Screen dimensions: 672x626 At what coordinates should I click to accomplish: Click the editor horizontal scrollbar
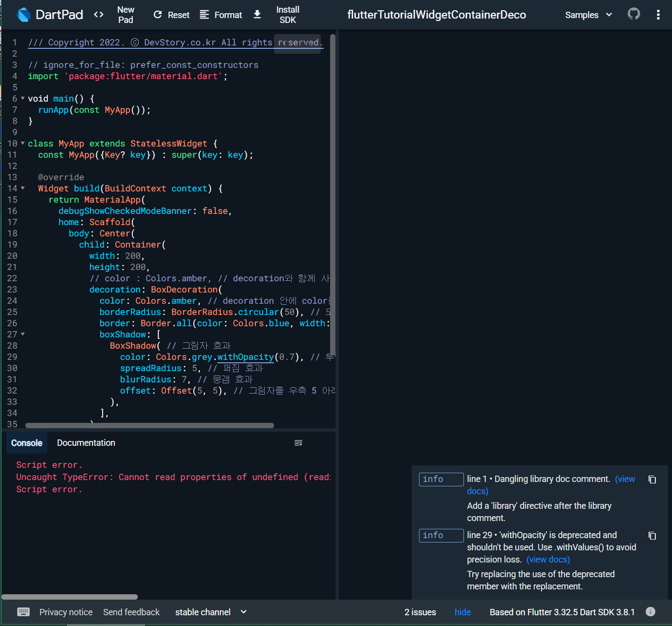click(149, 425)
